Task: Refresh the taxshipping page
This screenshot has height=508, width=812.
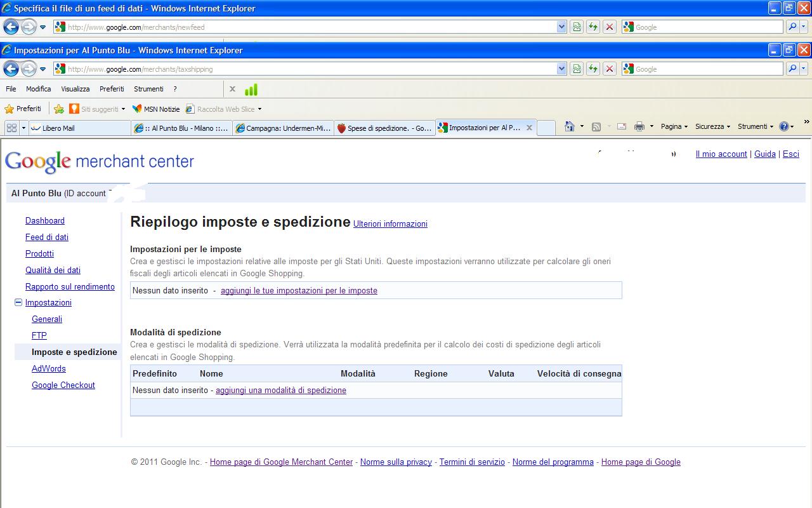Action: (593, 69)
